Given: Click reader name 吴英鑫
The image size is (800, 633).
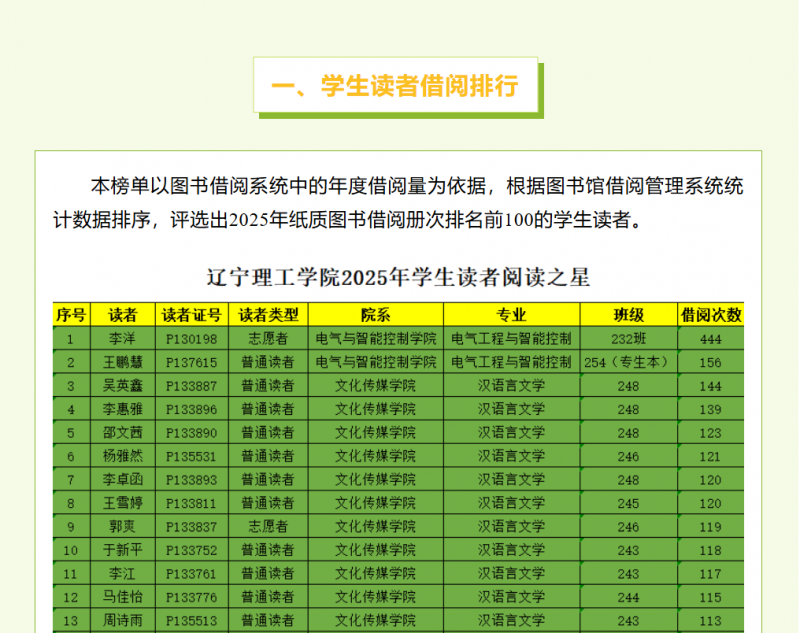Looking at the screenshot, I should coord(122,386).
